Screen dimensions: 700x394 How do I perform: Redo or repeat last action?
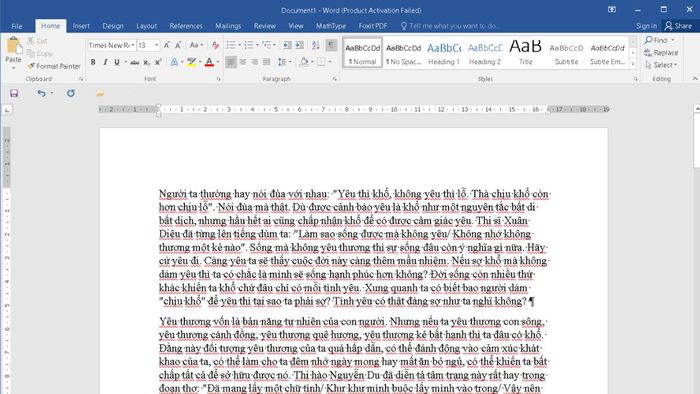(x=71, y=93)
